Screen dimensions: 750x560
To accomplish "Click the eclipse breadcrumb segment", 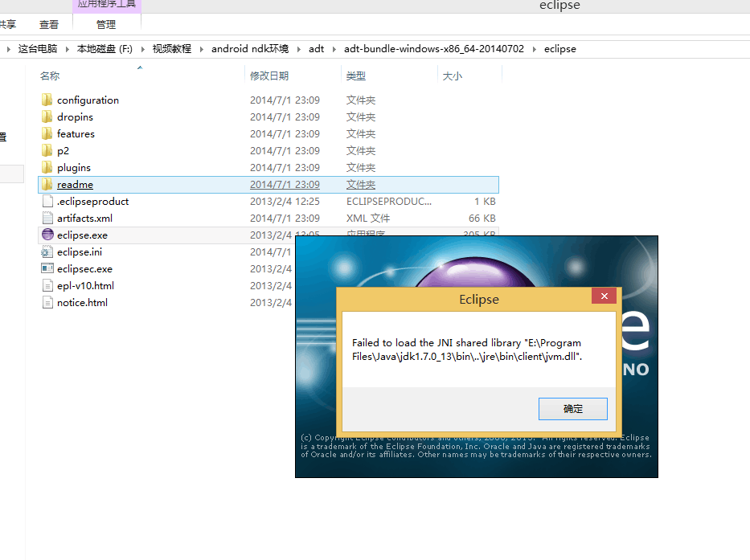I will pos(559,49).
